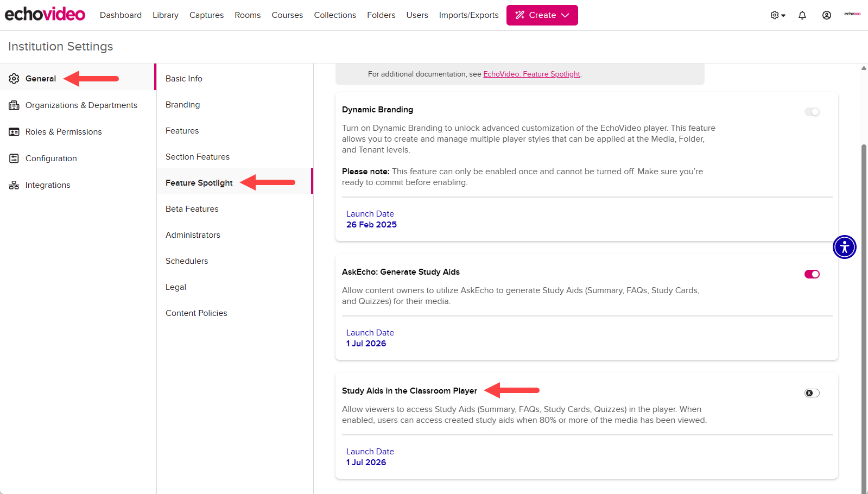Click the General gear icon in sidebar
Screen dimensions: 868x494
click(14, 79)
